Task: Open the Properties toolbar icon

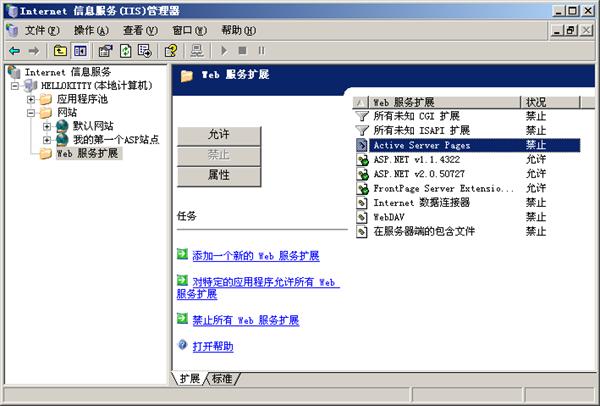Action: click(x=105, y=51)
